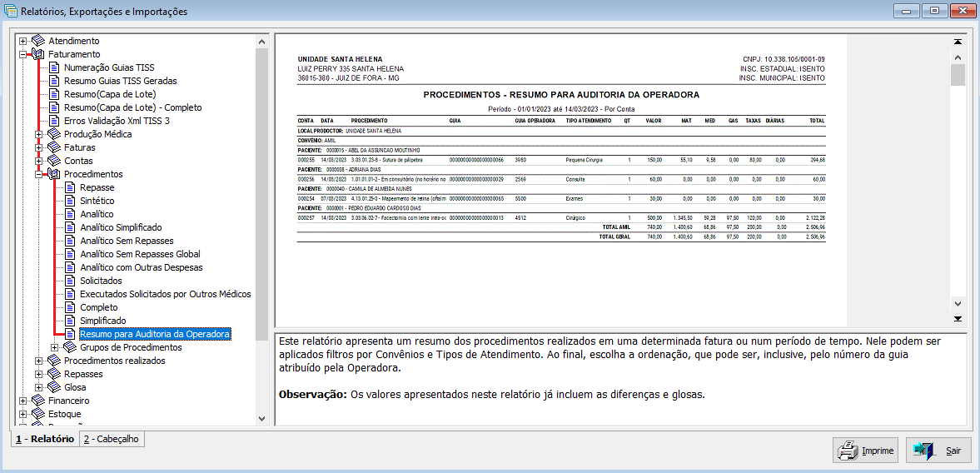Expand the Glosa node
980x473 pixels.
(39, 387)
